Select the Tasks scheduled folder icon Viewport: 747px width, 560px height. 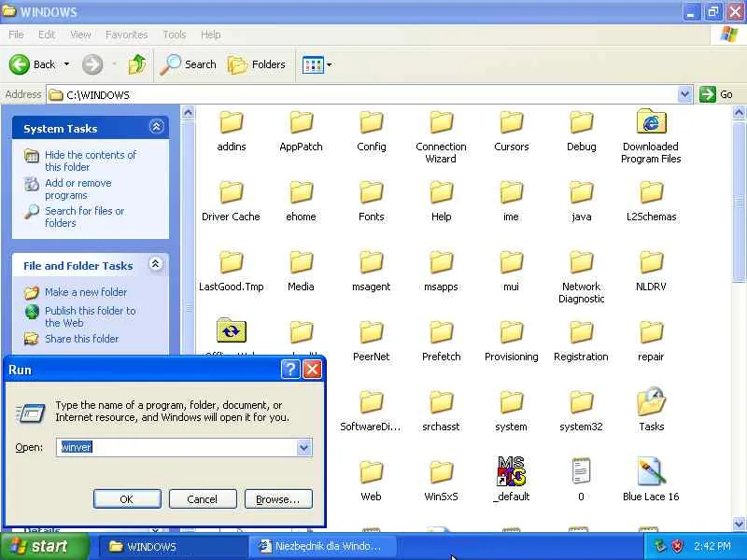tap(651, 402)
